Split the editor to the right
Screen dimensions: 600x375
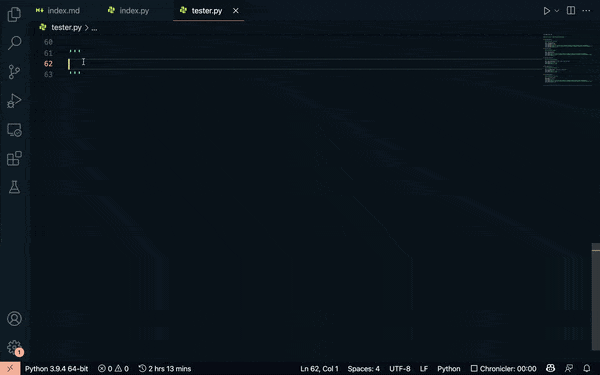(571, 10)
